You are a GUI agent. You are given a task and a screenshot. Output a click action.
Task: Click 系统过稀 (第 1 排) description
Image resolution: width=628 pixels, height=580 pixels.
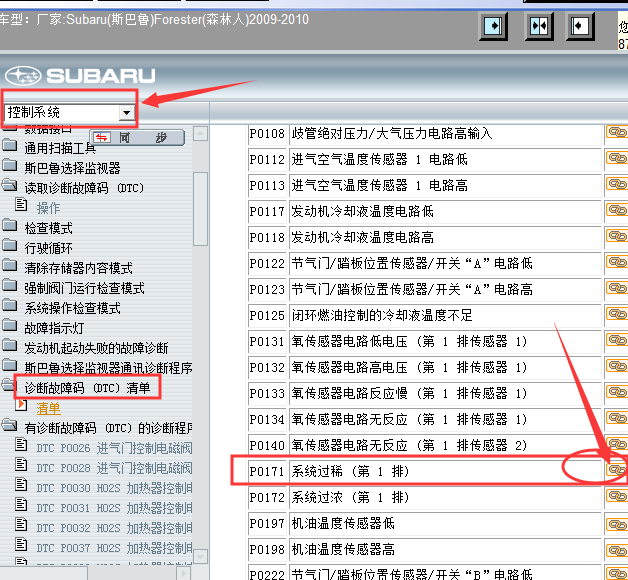click(350, 471)
